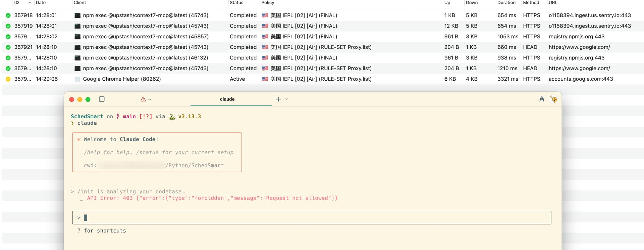The width and height of the screenshot is (644, 250).
Task: Close the terminal window with red button
Action: tap(71, 99)
